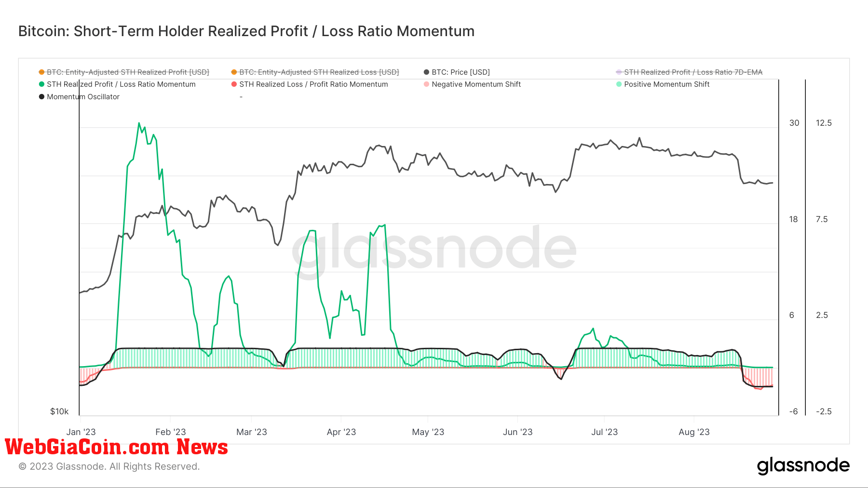The width and height of the screenshot is (868, 488).
Task: Click the Aug '23 axis label
Action: (x=694, y=432)
